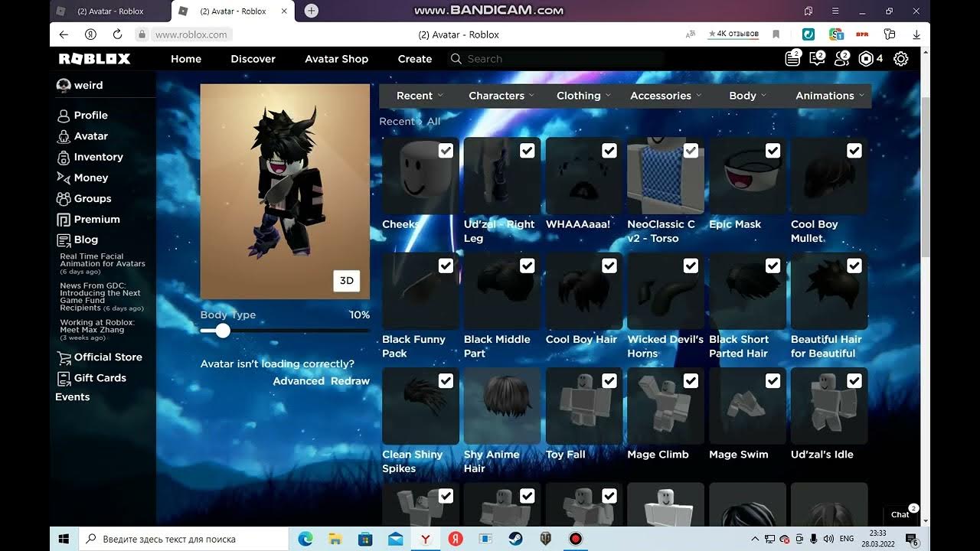Image resolution: width=980 pixels, height=551 pixels.
Task: Uncheck Mage Swim animation
Action: [x=773, y=380]
